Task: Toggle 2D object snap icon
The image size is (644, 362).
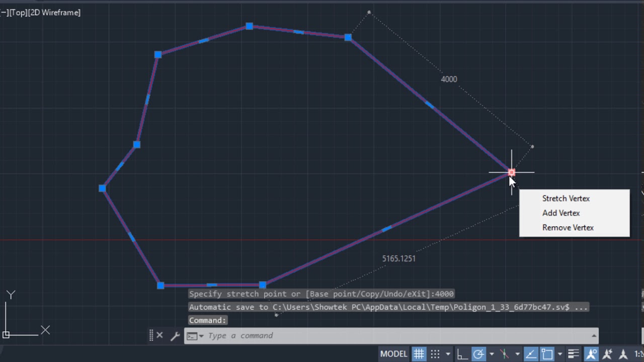Action: (547, 354)
